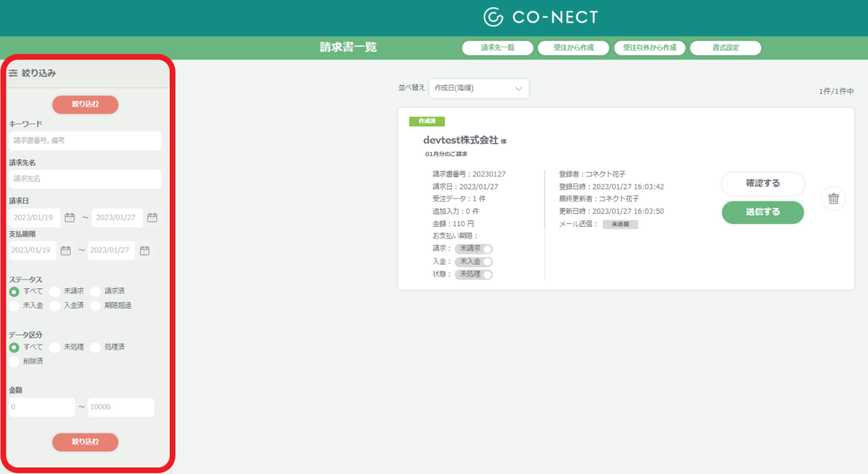Click the 作成済 status badge

coord(427,121)
